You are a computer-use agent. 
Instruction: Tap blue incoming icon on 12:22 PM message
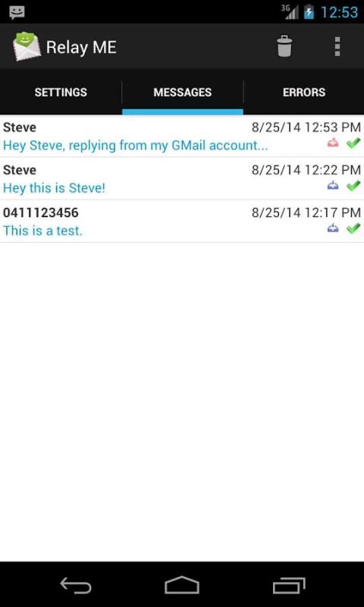333,186
